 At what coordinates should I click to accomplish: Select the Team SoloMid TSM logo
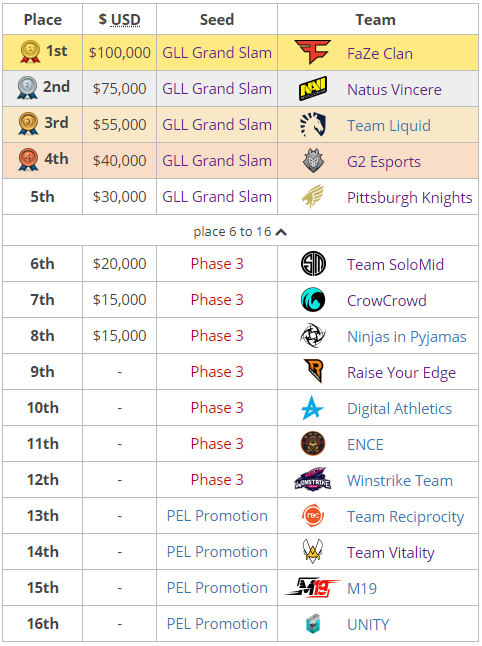(313, 264)
